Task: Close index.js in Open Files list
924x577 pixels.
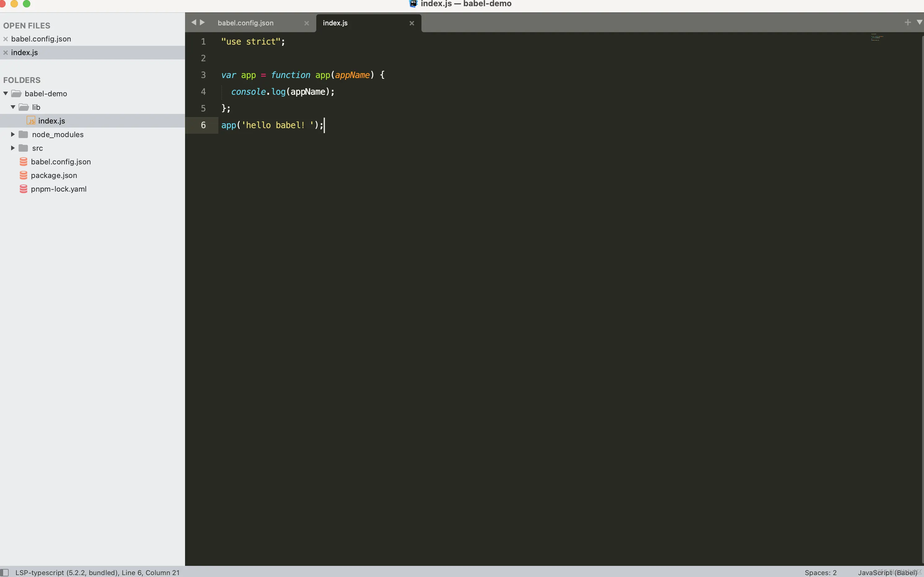Action: tap(5, 53)
